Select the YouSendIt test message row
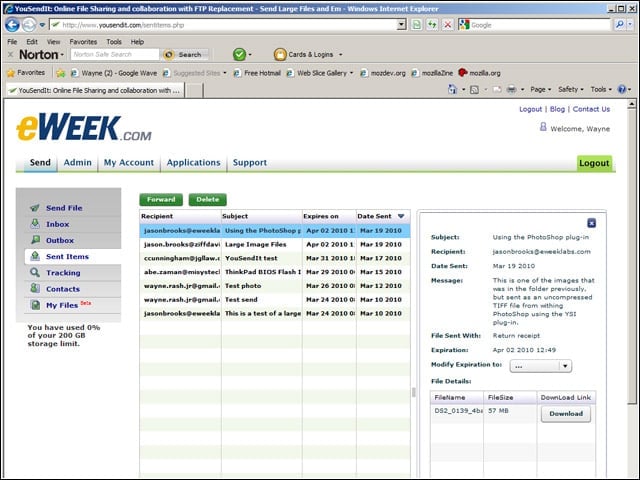This screenshot has width=640, height=480. click(x=274, y=258)
